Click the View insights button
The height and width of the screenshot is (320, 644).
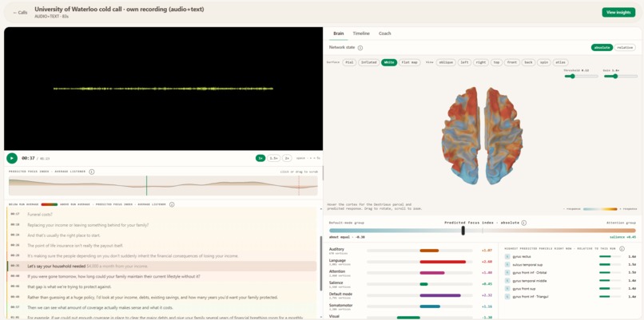[618, 12]
